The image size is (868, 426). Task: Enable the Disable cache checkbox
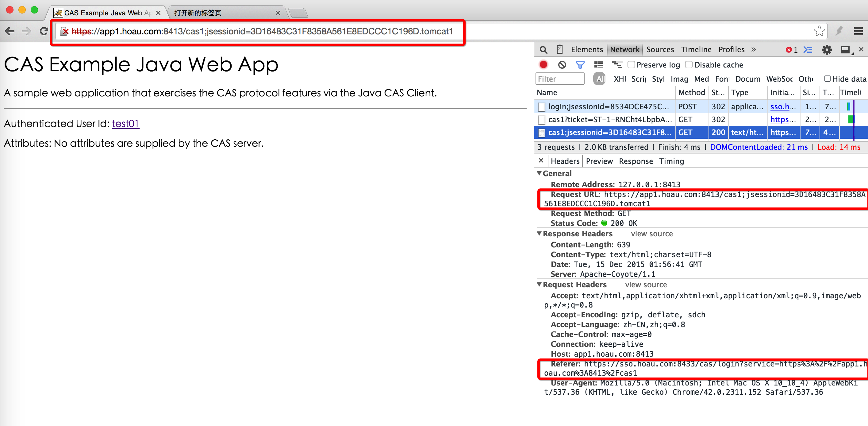coord(689,64)
